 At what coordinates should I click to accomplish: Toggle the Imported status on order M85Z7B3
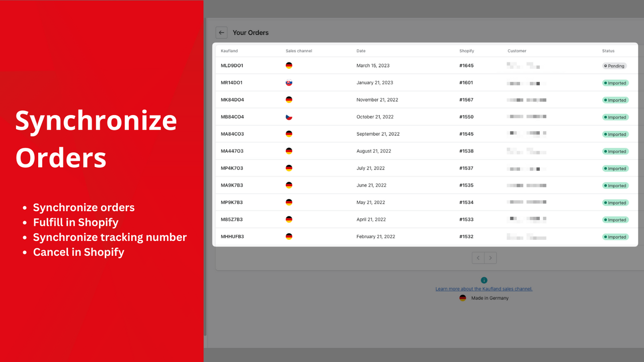615,219
